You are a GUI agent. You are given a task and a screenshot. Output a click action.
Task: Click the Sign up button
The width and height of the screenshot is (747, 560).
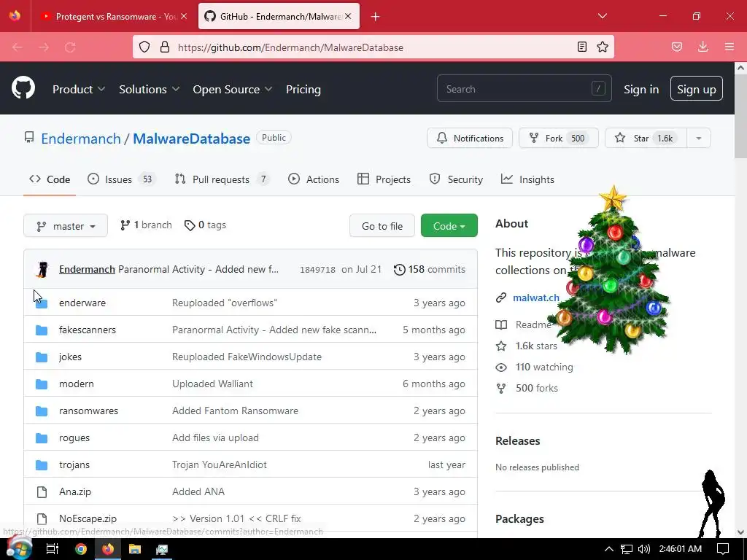point(696,88)
